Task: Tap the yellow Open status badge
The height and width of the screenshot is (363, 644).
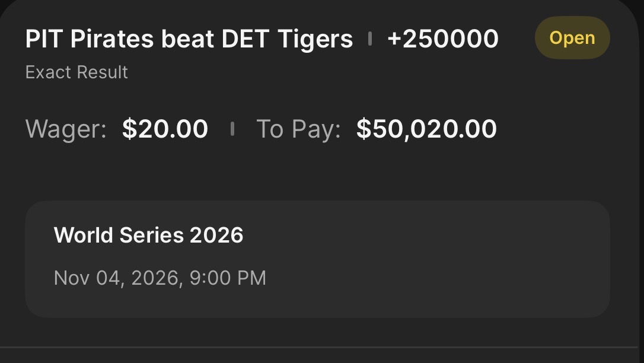Action: tap(572, 38)
